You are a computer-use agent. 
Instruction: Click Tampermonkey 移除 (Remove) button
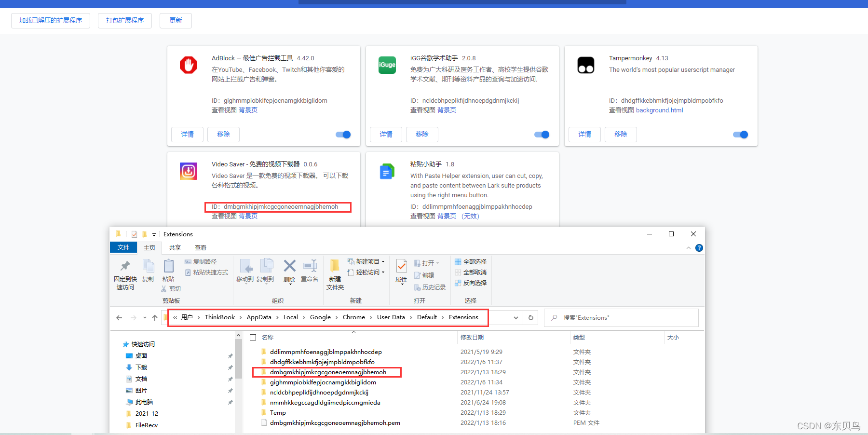click(621, 134)
